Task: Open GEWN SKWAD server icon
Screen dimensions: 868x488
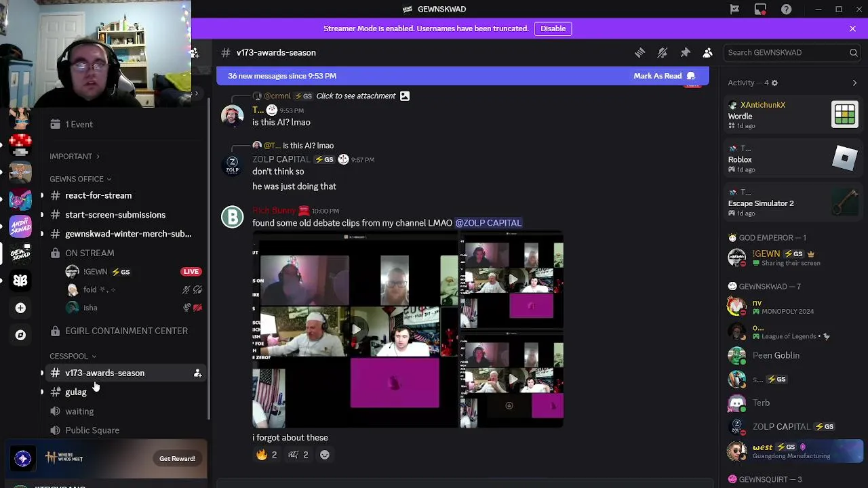Action: pos(20,253)
